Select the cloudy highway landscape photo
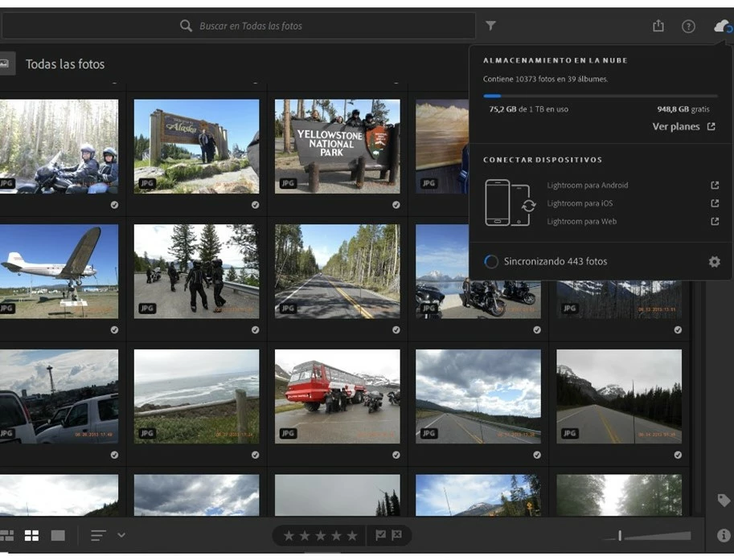Viewport: 734px width, 560px height. tap(478, 397)
